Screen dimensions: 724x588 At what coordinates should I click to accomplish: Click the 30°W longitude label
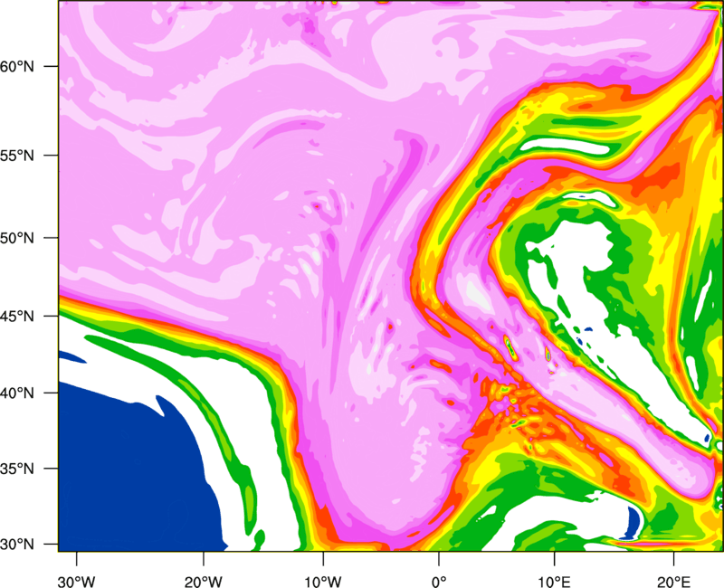(x=77, y=582)
